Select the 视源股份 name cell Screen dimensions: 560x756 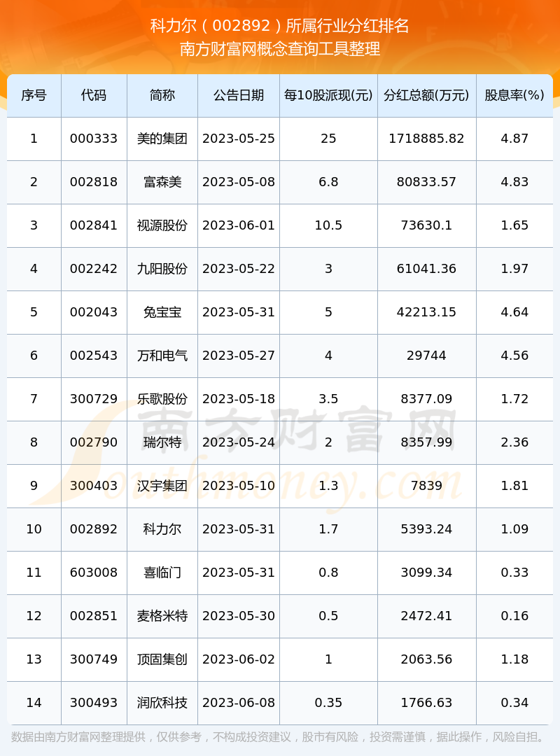pyautogui.click(x=162, y=225)
